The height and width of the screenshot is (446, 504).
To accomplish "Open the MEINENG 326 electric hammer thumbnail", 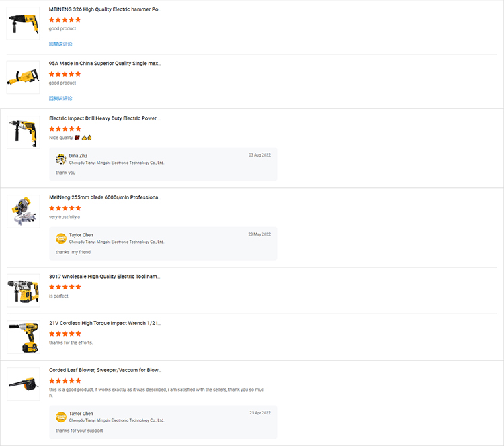I will 24,24.
